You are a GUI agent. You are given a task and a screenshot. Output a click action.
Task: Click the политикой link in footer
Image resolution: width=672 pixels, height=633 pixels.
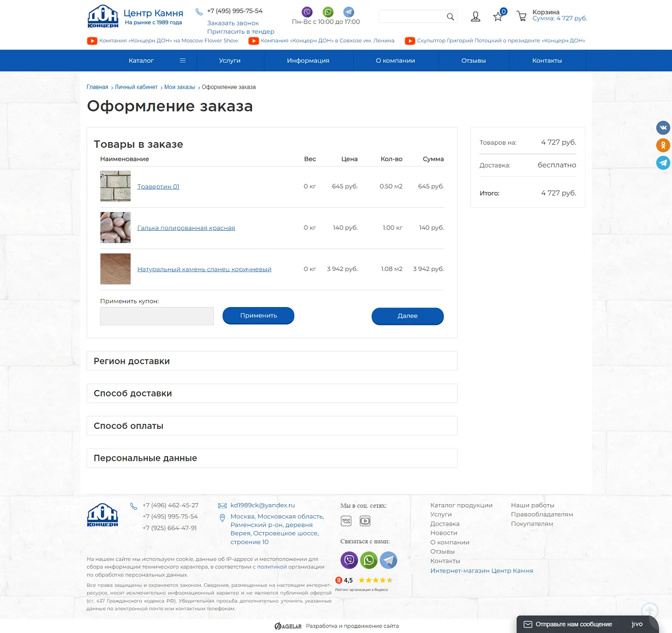click(272, 567)
